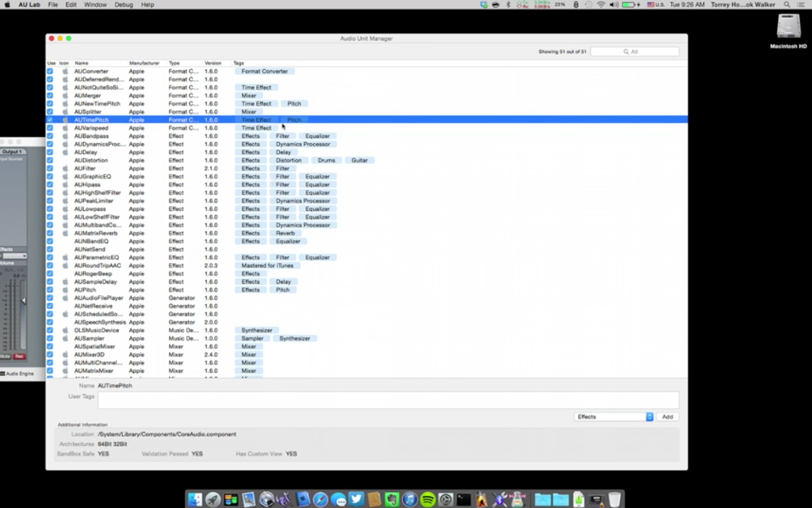Click Rec in the AU Lab window
This screenshot has height=508, width=812.
pyautogui.click(x=19, y=356)
